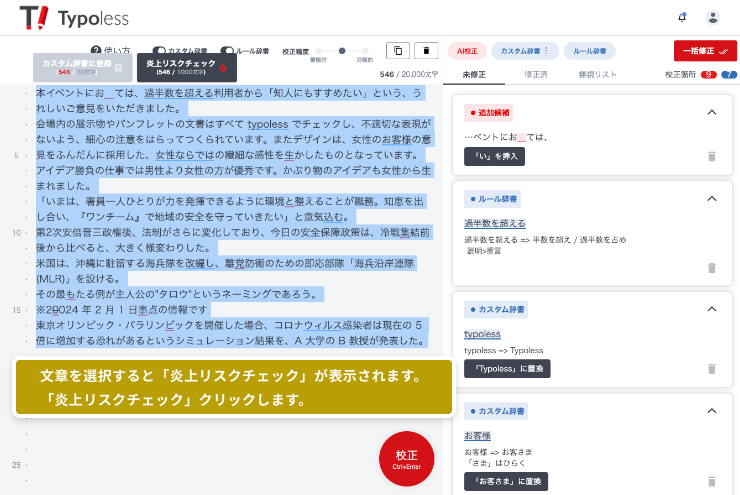This screenshot has width=740, height=495.
Task: Collapse the カスタム辞書 typoless card
Action: click(x=712, y=309)
